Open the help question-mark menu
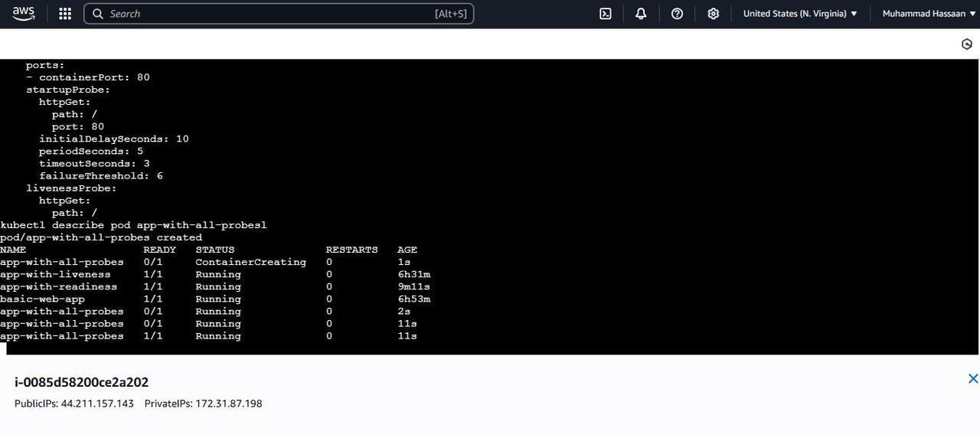The width and height of the screenshot is (980, 438). click(x=677, y=14)
